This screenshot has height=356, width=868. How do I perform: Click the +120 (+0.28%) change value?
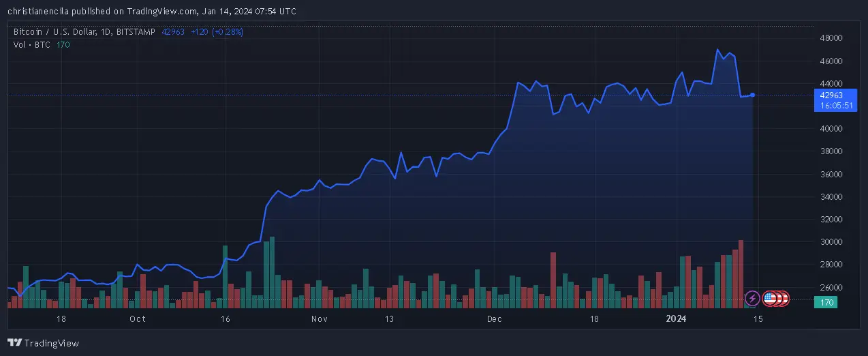pos(217,32)
